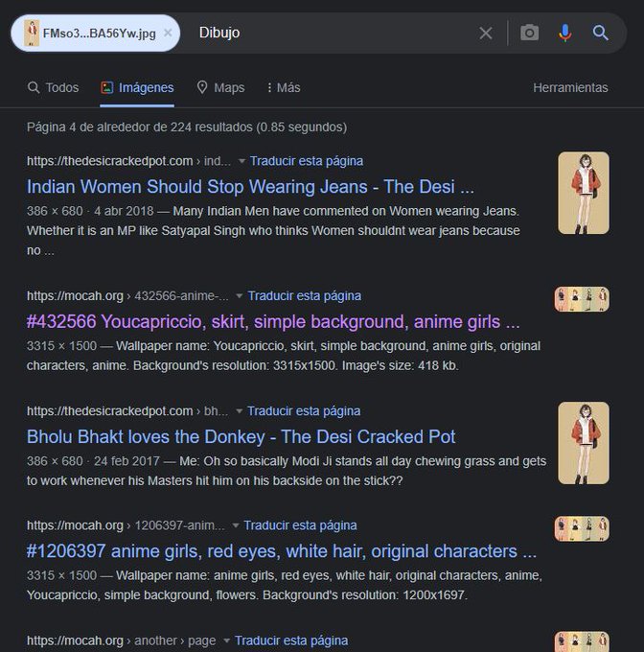Remove the FMso3...BA56Yw.jpg image chip
The image size is (644, 652).
168,33
